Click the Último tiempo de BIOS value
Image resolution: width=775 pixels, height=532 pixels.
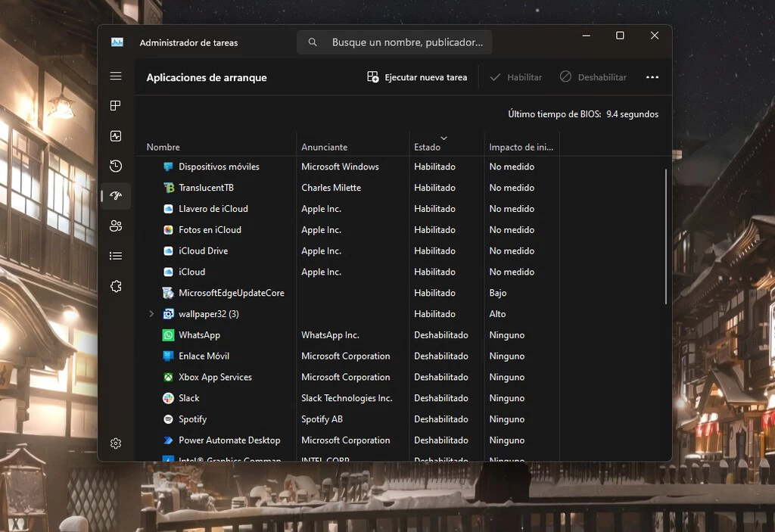(x=633, y=114)
